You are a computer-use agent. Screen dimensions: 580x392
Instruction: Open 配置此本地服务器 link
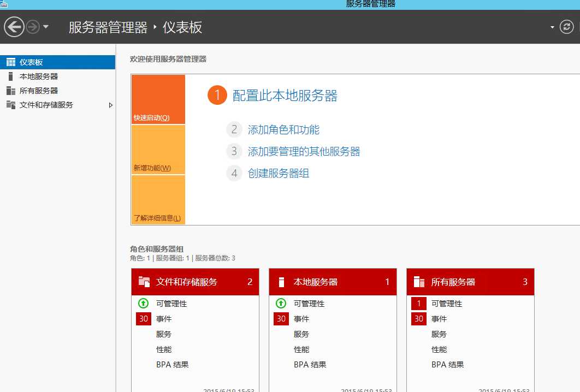[285, 96]
